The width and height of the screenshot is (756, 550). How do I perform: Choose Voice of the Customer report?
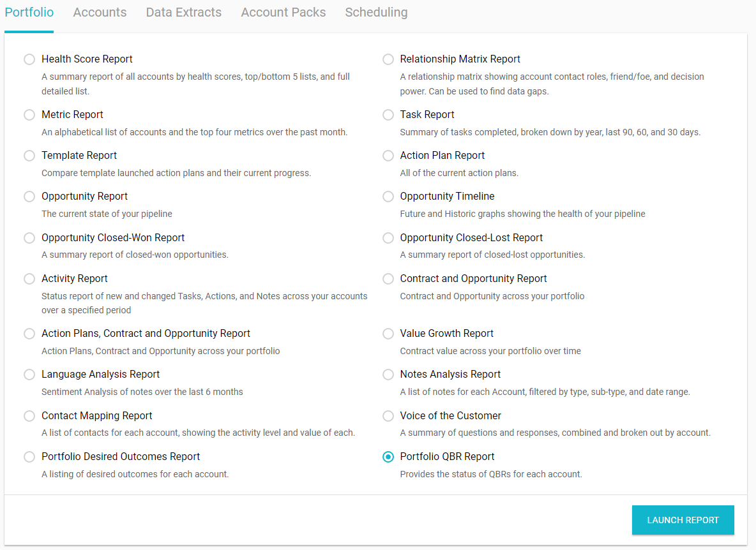(388, 416)
